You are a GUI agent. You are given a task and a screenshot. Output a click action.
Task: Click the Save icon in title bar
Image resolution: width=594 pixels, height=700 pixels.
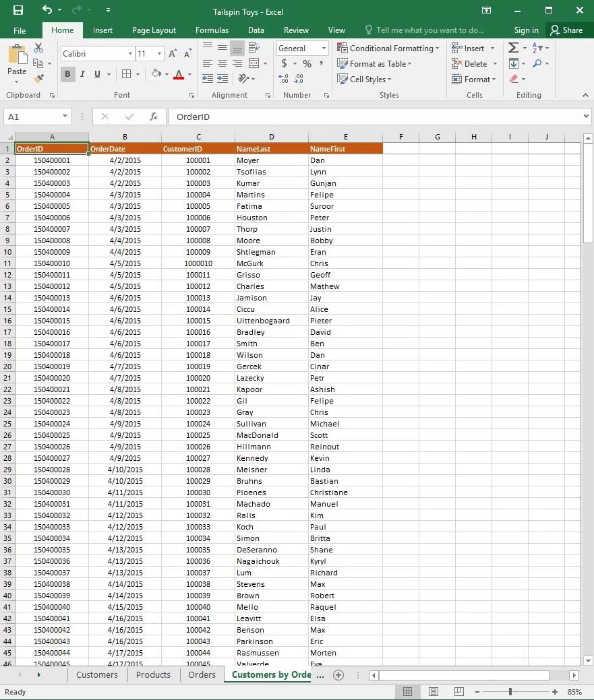18,10
